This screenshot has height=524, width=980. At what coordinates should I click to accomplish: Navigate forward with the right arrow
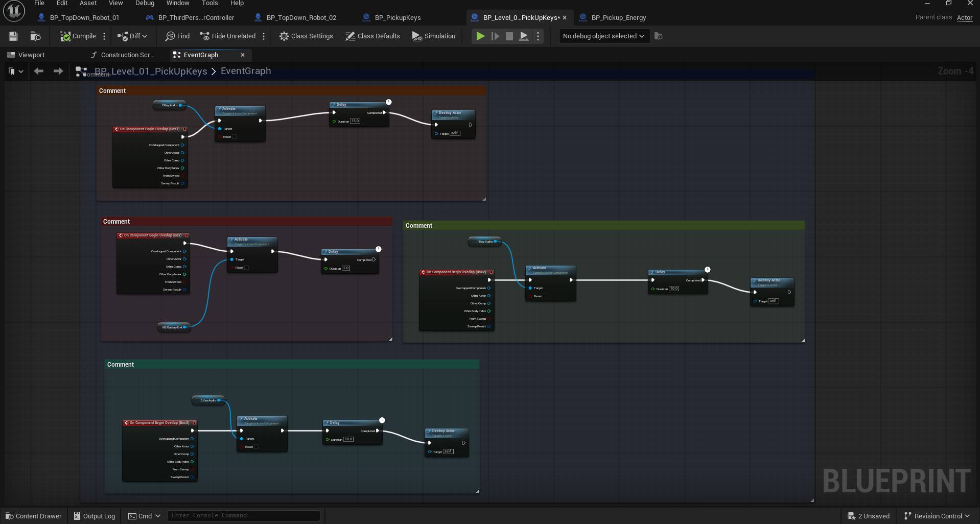click(x=58, y=71)
